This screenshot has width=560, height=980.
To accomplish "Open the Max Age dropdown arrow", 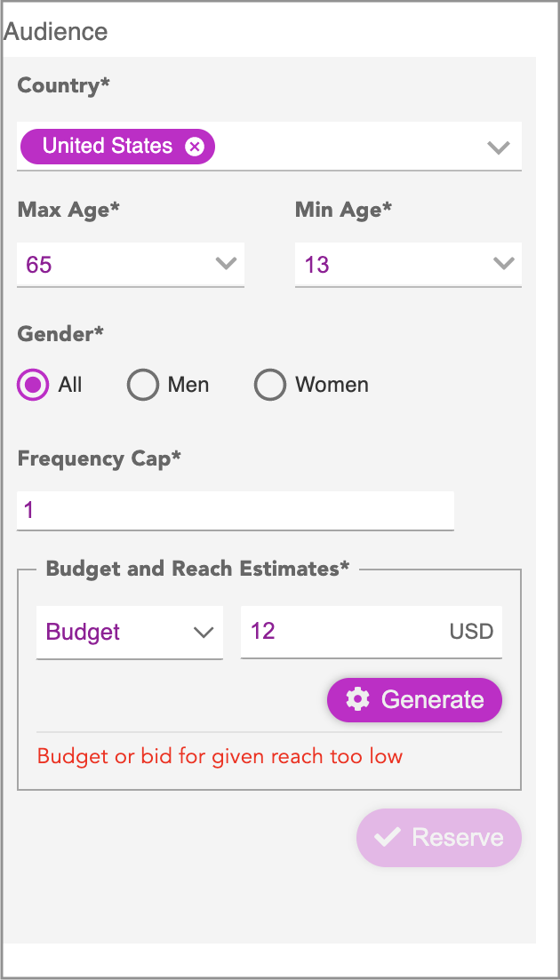I will (226, 264).
